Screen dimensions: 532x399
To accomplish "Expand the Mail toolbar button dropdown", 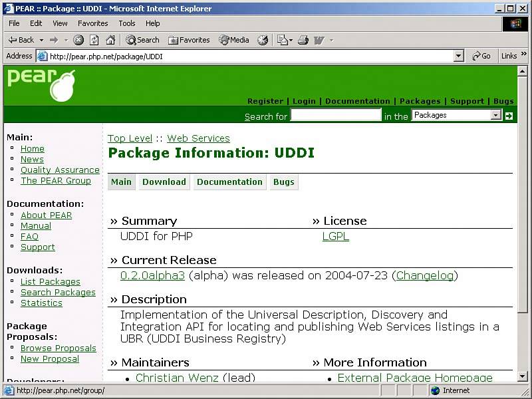I will click(x=290, y=40).
